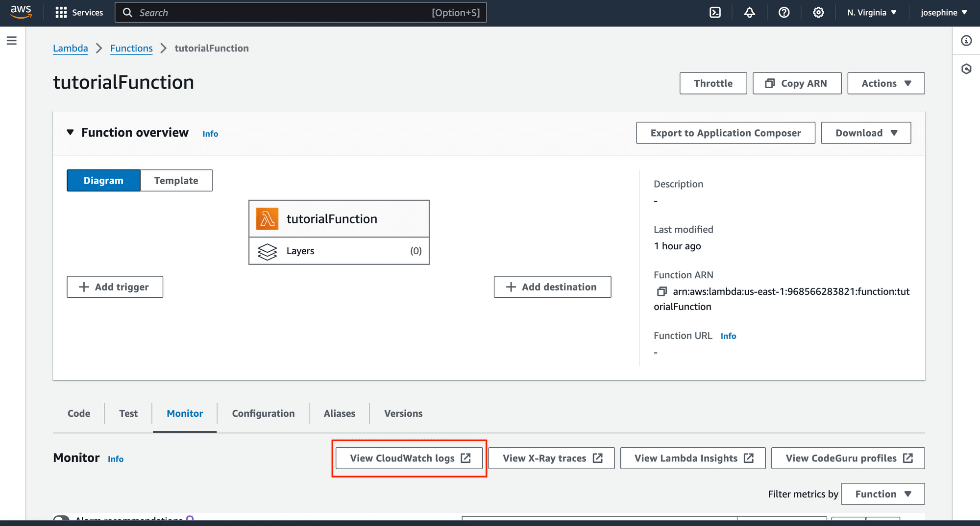Image resolution: width=980 pixels, height=526 pixels.
Task: Click the Throttle button
Action: pyautogui.click(x=713, y=83)
